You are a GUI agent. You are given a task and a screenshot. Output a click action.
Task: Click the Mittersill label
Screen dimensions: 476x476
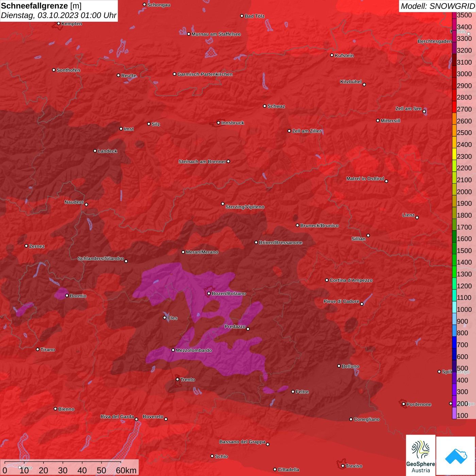[390, 121]
